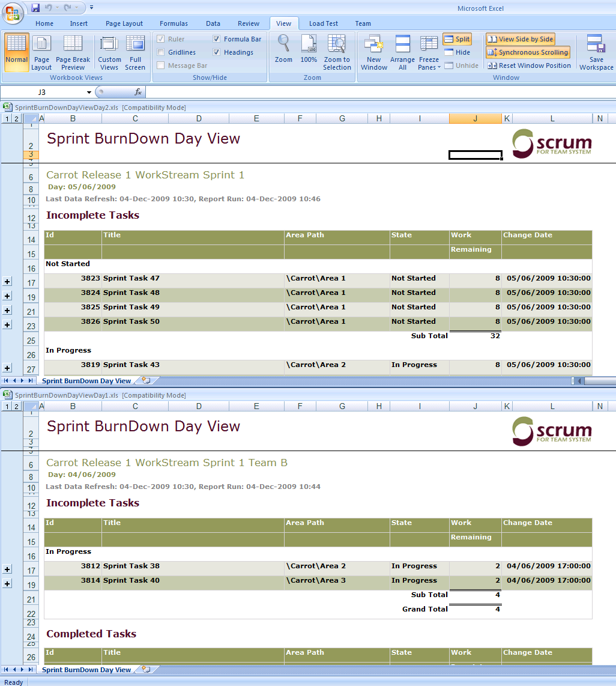Click outline level 1 button in Day1 workbook
The width and height of the screenshot is (616, 686).
pyautogui.click(x=7, y=407)
